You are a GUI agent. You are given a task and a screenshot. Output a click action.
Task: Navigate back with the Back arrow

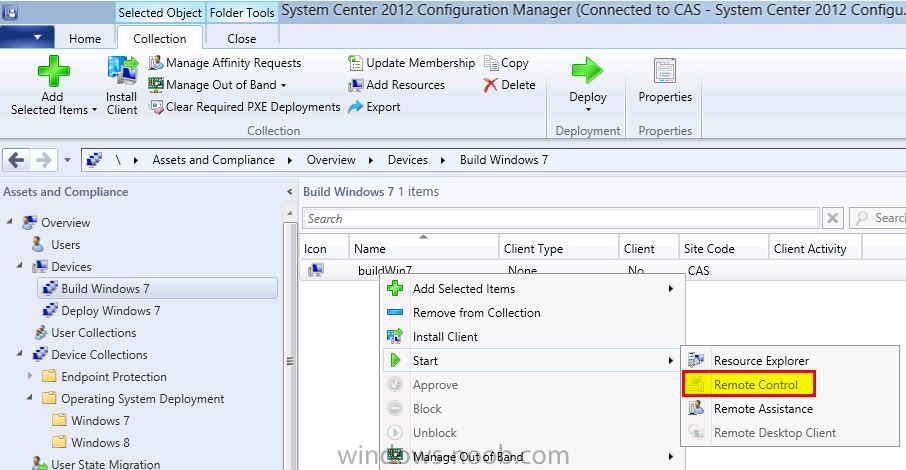pyautogui.click(x=17, y=160)
